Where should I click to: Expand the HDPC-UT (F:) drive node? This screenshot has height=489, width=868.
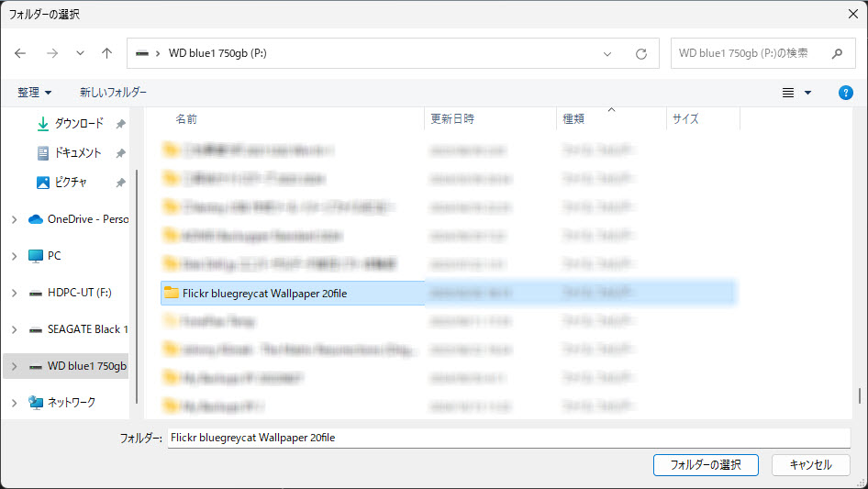pyautogui.click(x=14, y=293)
